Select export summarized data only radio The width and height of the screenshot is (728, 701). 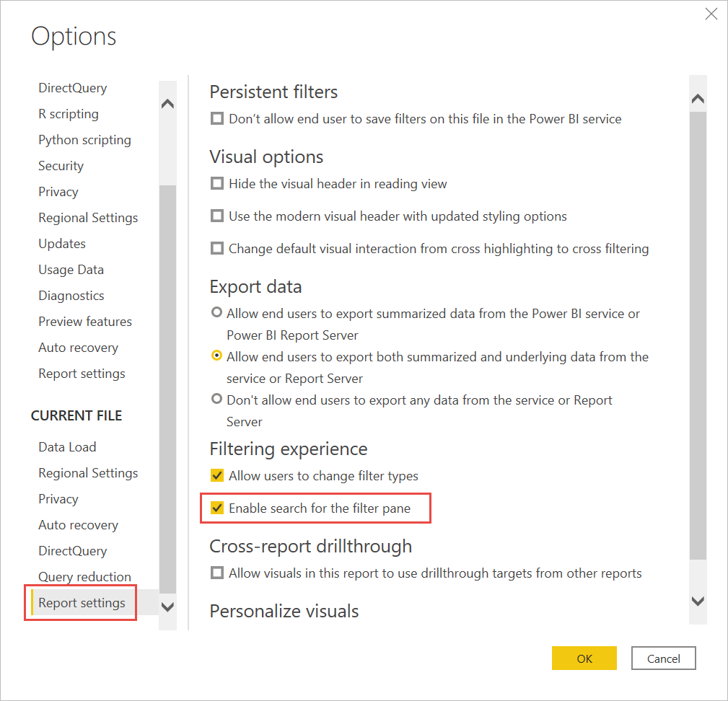[216, 313]
